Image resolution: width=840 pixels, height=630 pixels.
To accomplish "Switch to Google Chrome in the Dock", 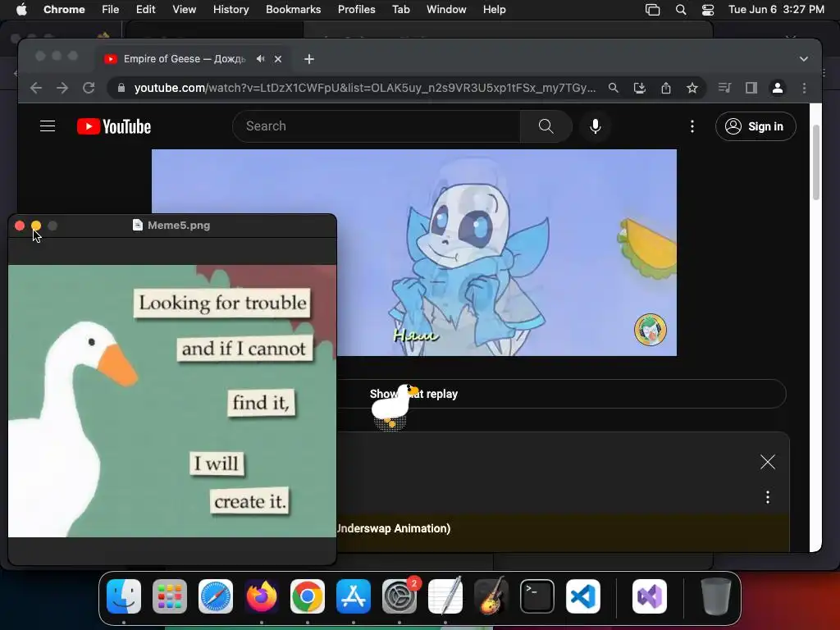I will pyautogui.click(x=308, y=596).
